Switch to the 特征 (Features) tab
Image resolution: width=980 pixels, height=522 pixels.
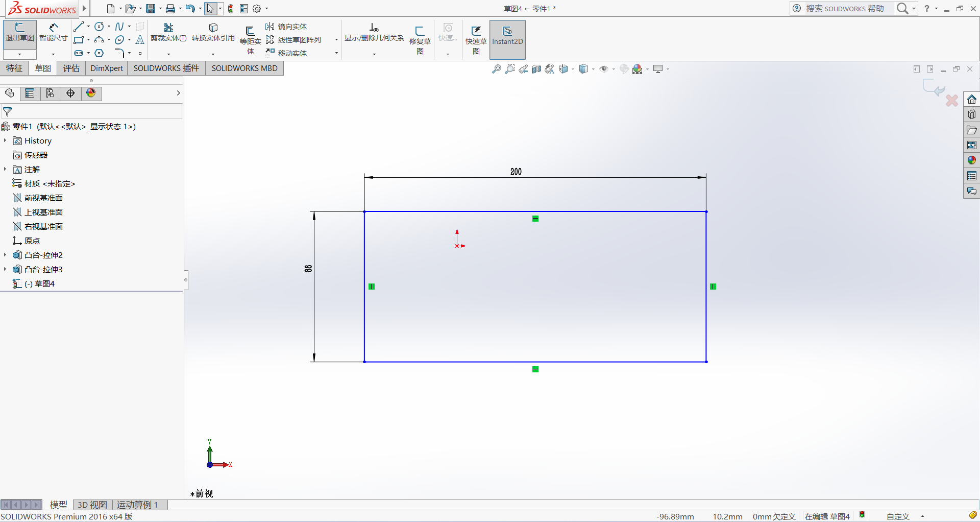click(14, 68)
